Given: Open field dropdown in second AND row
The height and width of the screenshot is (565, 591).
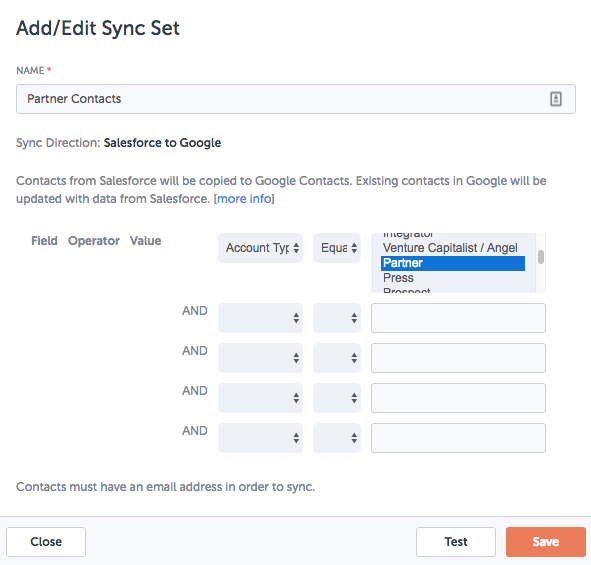Looking at the screenshot, I should [x=260, y=358].
